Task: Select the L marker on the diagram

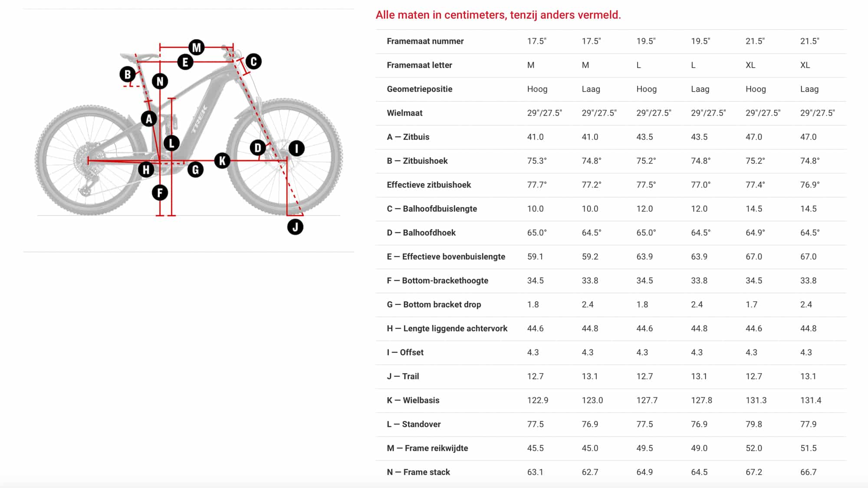Action: [171, 143]
